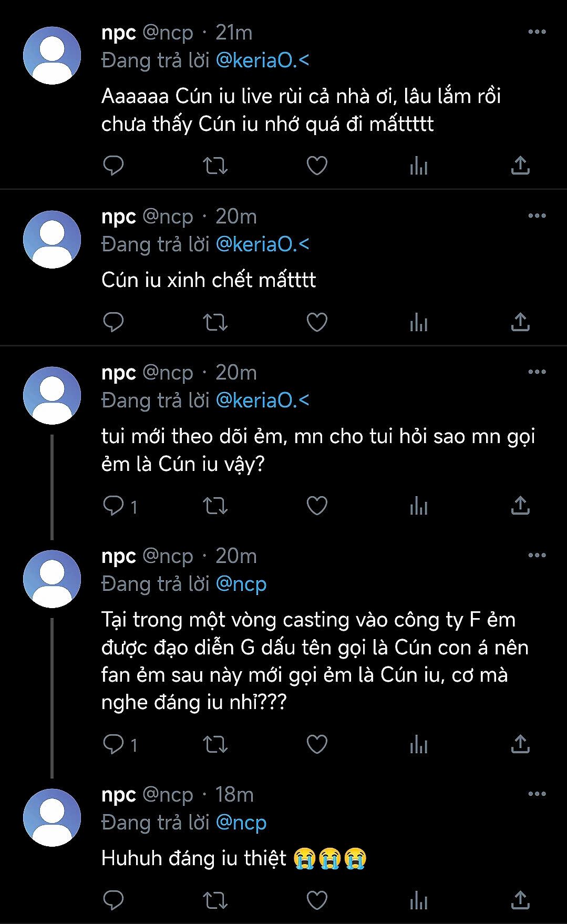Open npc profile avatar on the 21m tweet
Screen dimensions: 567x924
click(52, 56)
